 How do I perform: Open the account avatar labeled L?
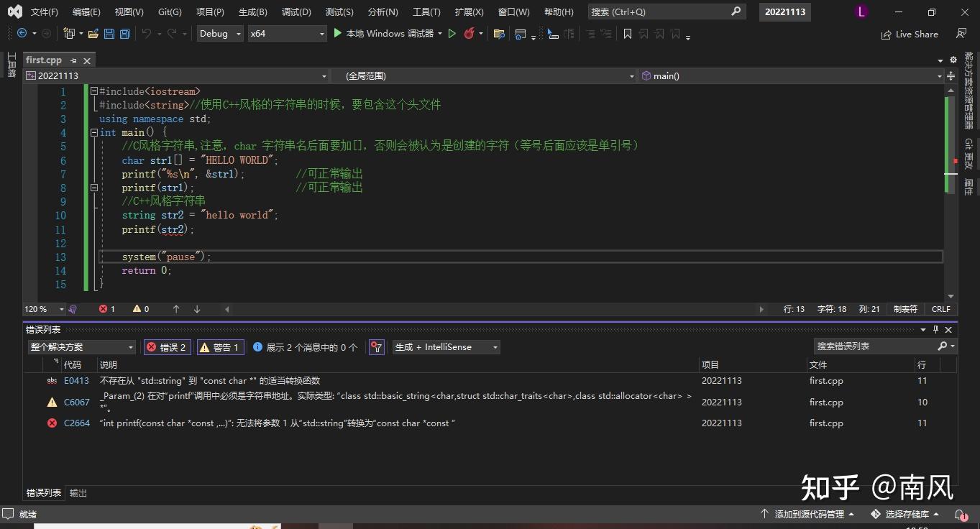[x=861, y=11]
